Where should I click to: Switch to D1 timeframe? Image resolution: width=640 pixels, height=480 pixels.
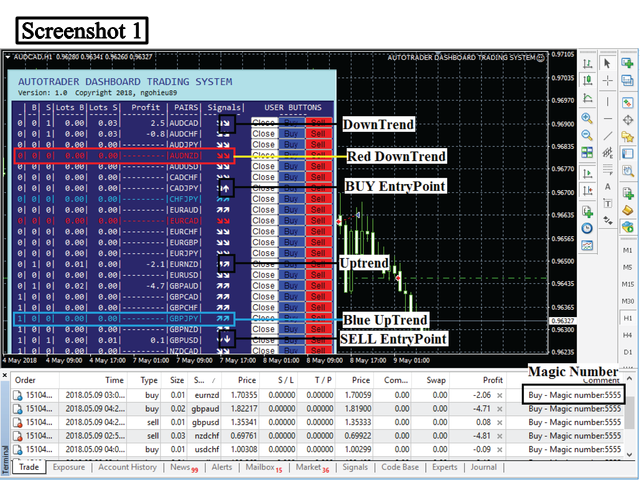pyautogui.click(x=627, y=352)
